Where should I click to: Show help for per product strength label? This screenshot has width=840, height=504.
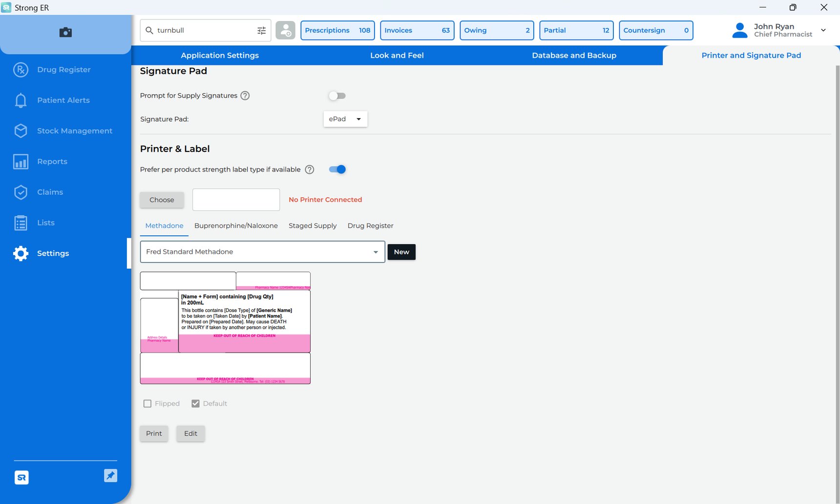(310, 169)
